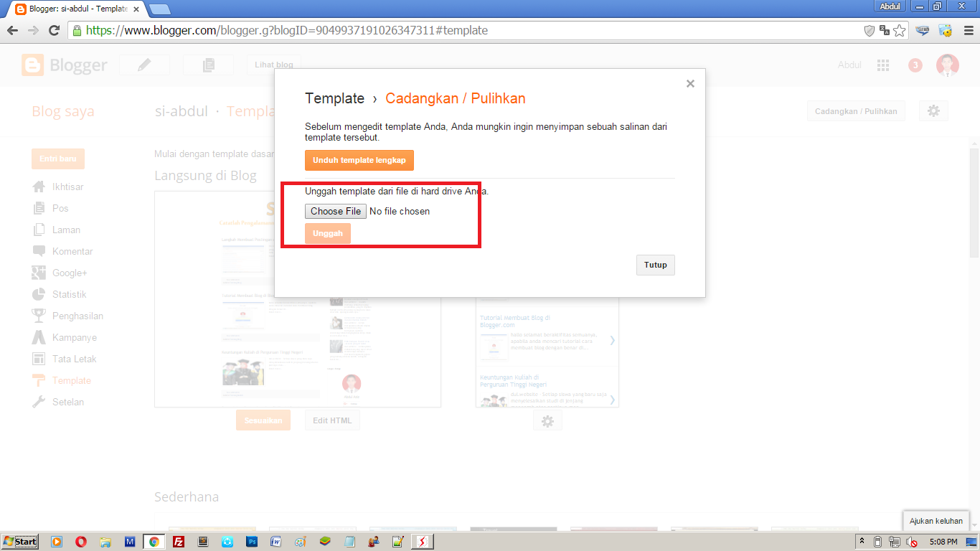Image resolution: width=980 pixels, height=551 pixels.
Task: Click Ajukan keluhan button
Action: point(936,521)
